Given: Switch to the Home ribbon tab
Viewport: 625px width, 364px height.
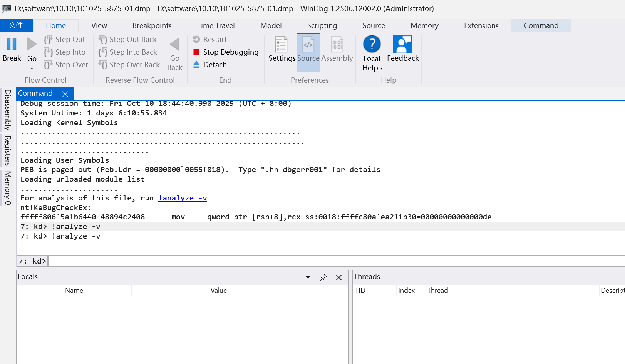Looking at the screenshot, I should click(x=56, y=25).
